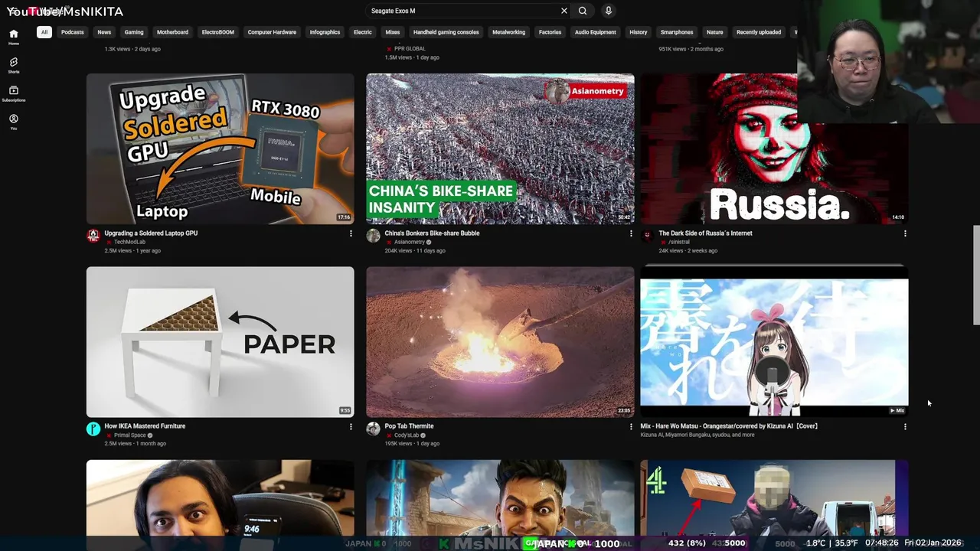Visit the /sinistral channel name
Screen dimensions: 980x551
click(679, 242)
